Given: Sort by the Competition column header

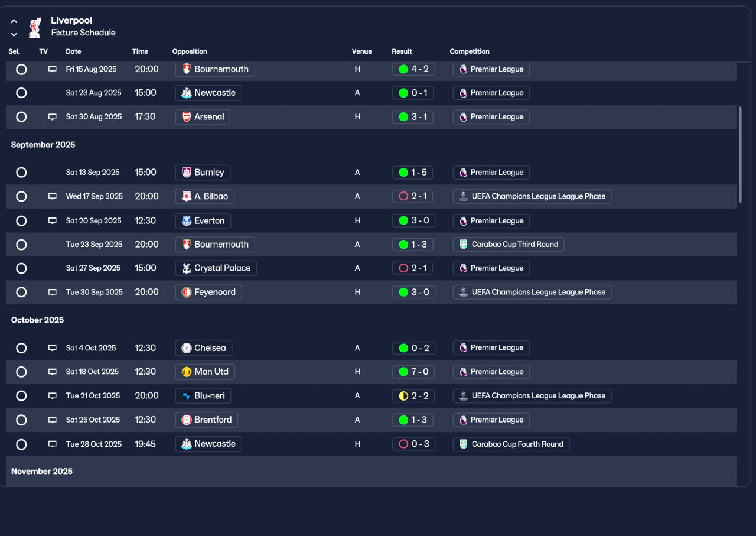Looking at the screenshot, I should point(470,51).
